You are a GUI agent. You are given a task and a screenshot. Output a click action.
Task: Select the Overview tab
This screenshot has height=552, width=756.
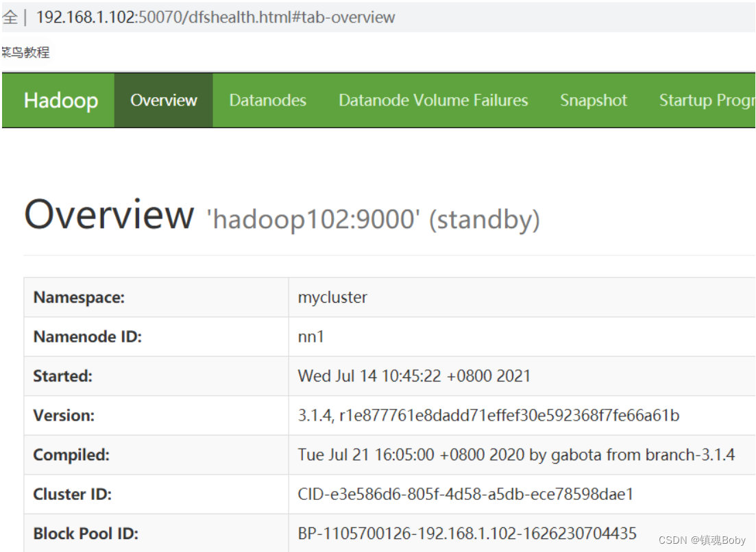click(x=163, y=100)
